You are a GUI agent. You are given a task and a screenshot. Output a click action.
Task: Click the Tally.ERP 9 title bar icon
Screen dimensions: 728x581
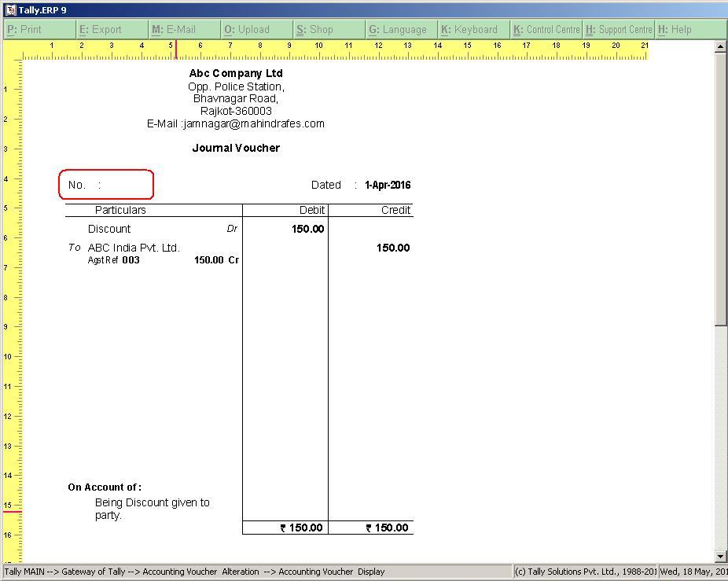point(9,9)
